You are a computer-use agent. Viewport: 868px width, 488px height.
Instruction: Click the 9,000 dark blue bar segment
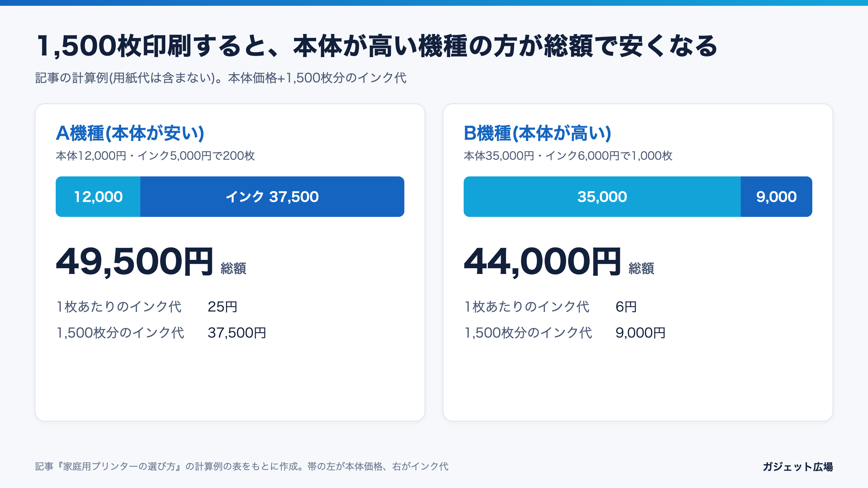click(x=776, y=197)
